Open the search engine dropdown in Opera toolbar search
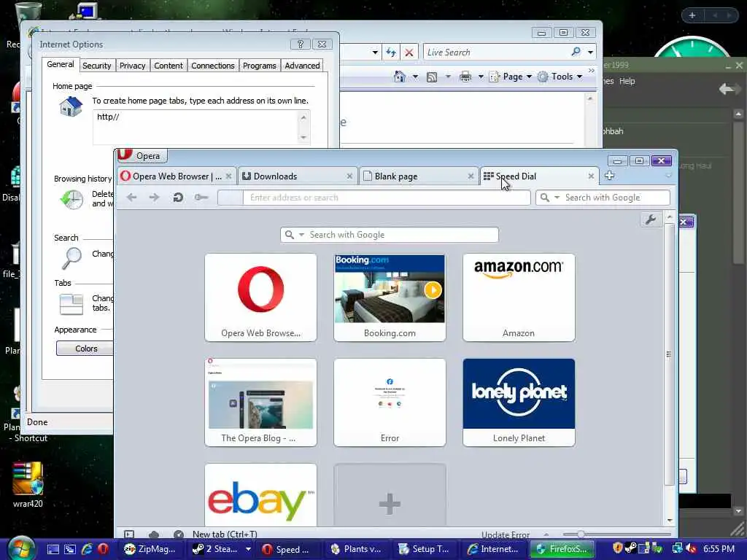 click(x=557, y=198)
